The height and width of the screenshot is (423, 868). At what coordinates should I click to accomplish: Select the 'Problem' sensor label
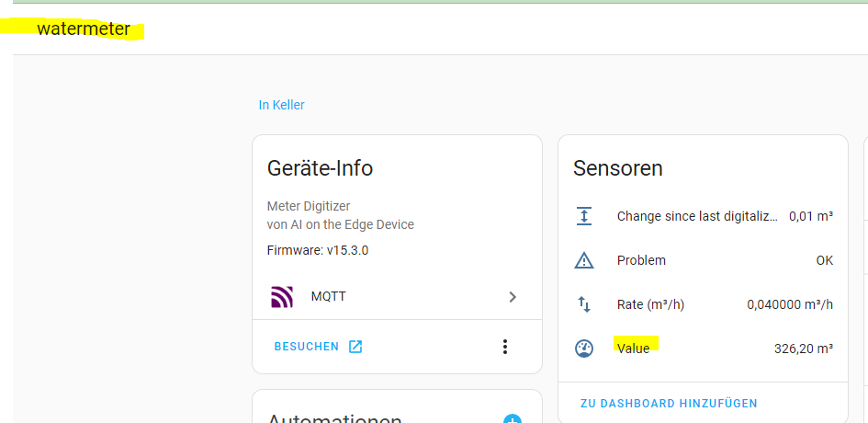(641, 260)
